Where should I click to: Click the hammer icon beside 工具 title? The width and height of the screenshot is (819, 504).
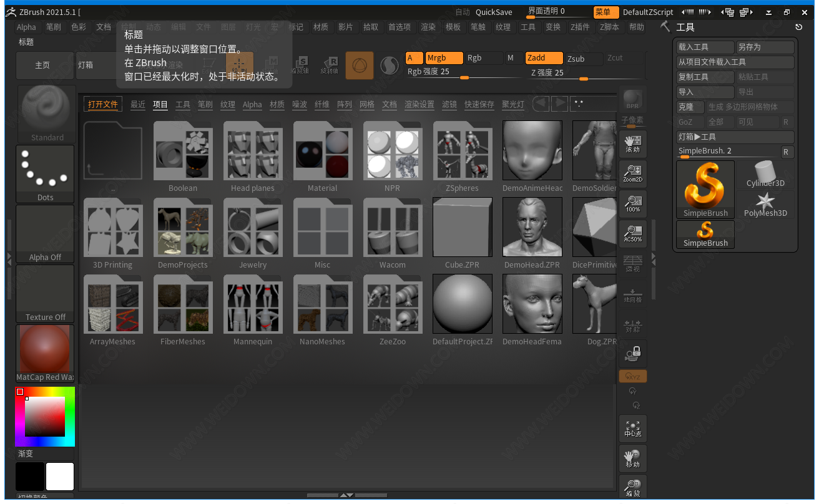665,26
